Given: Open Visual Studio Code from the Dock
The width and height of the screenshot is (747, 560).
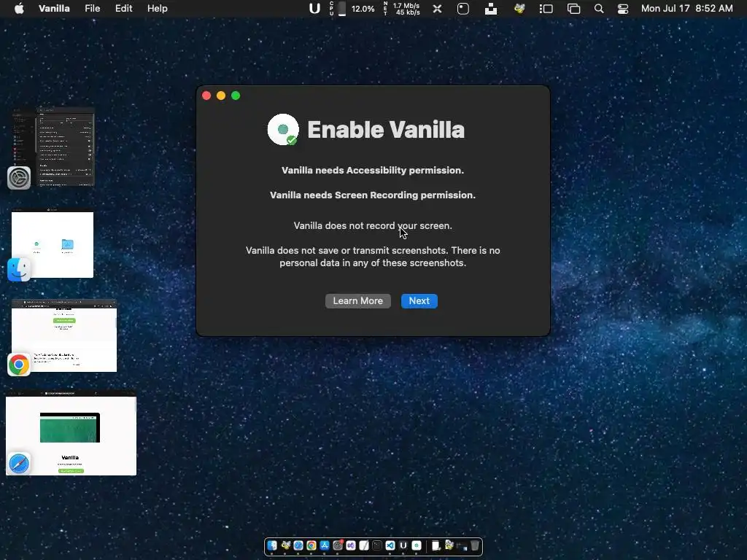Looking at the screenshot, I should point(390,545).
